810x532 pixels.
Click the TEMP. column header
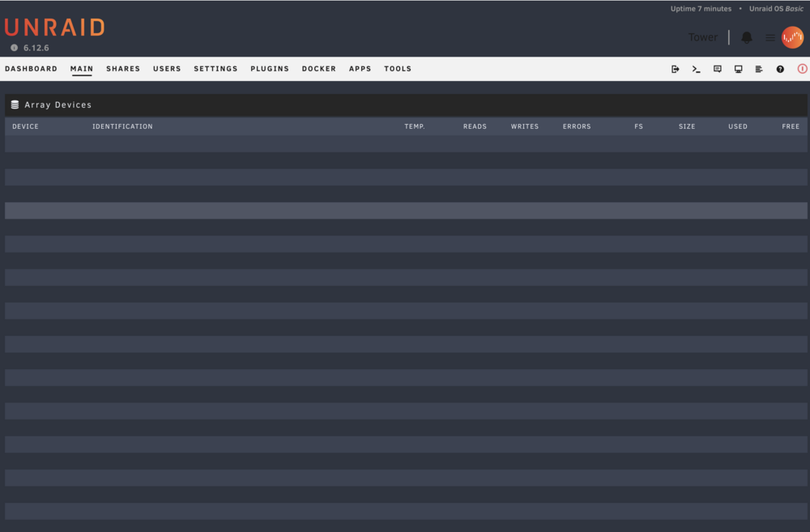click(x=414, y=126)
